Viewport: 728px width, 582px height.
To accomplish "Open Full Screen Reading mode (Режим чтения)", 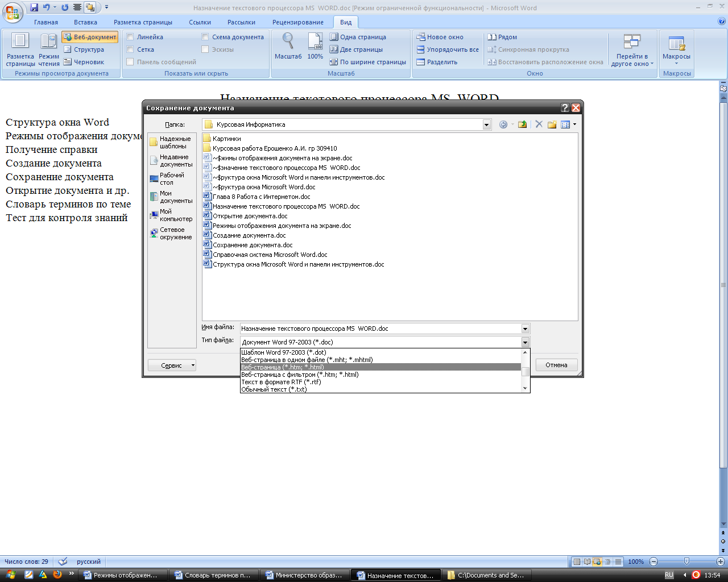I will [49, 49].
